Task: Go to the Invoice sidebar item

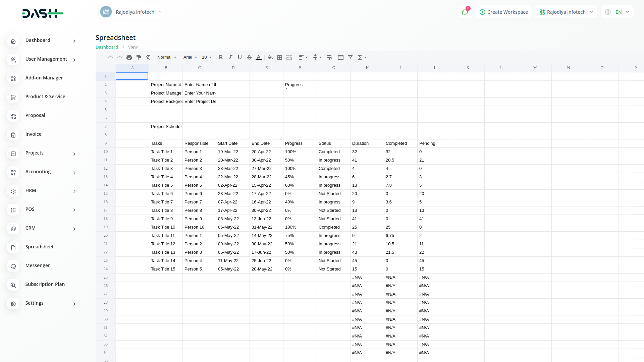Action: (x=33, y=134)
